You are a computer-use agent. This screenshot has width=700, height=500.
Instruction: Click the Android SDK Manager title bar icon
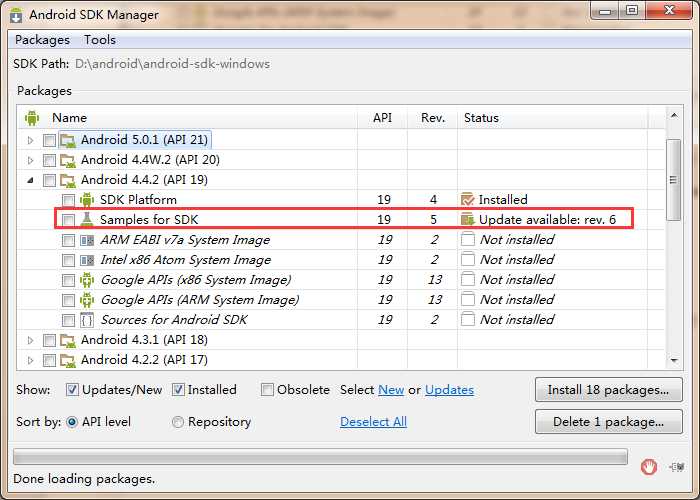tap(16, 14)
